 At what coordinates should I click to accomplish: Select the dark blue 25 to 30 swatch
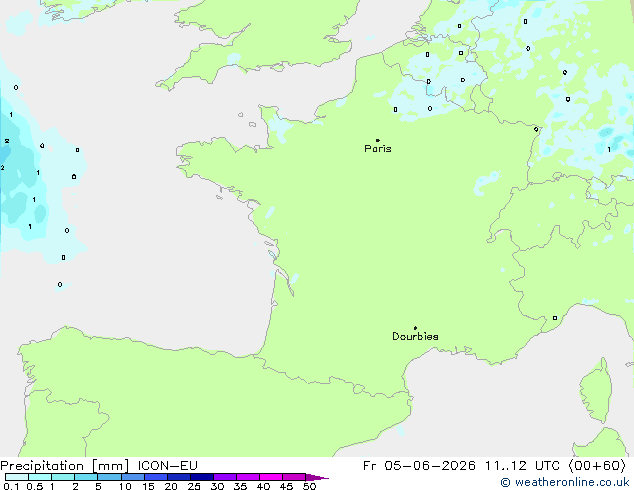[x=202, y=477]
